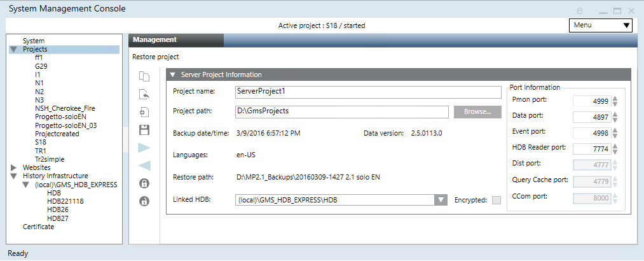This screenshot has width=644, height=261.
Task: Decrease the HDB Reader port value
Action: pyautogui.click(x=615, y=152)
